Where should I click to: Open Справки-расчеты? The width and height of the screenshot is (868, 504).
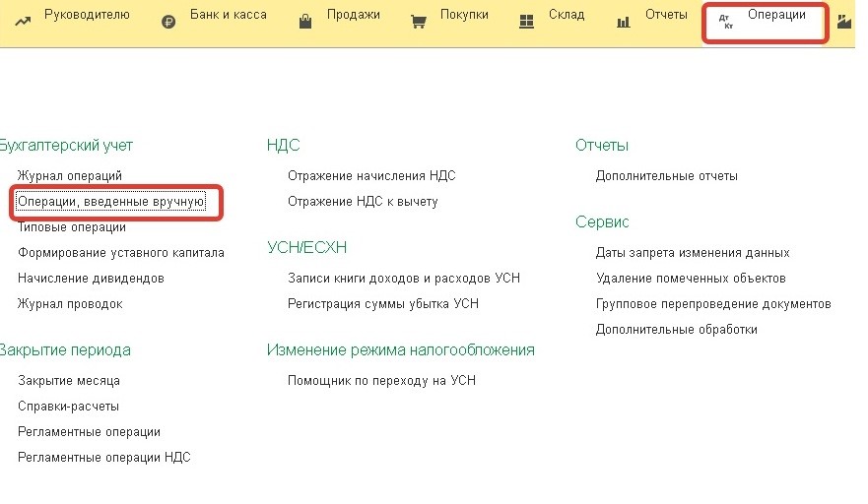68,407
